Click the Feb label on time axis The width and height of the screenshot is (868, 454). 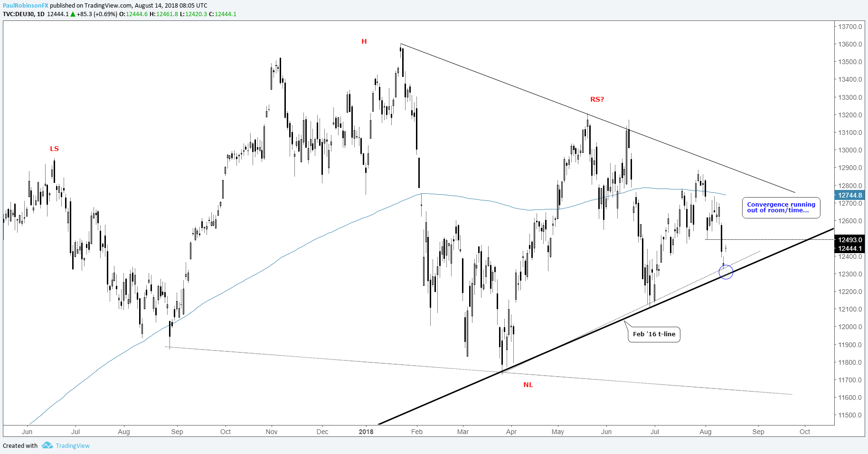pyautogui.click(x=417, y=432)
